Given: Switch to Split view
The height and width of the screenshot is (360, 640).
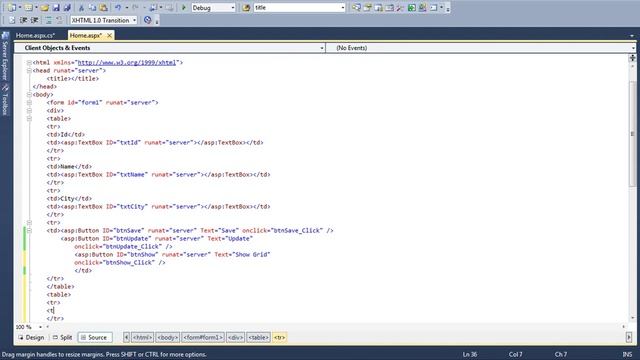Looking at the screenshot, I should [x=62, y=338].
